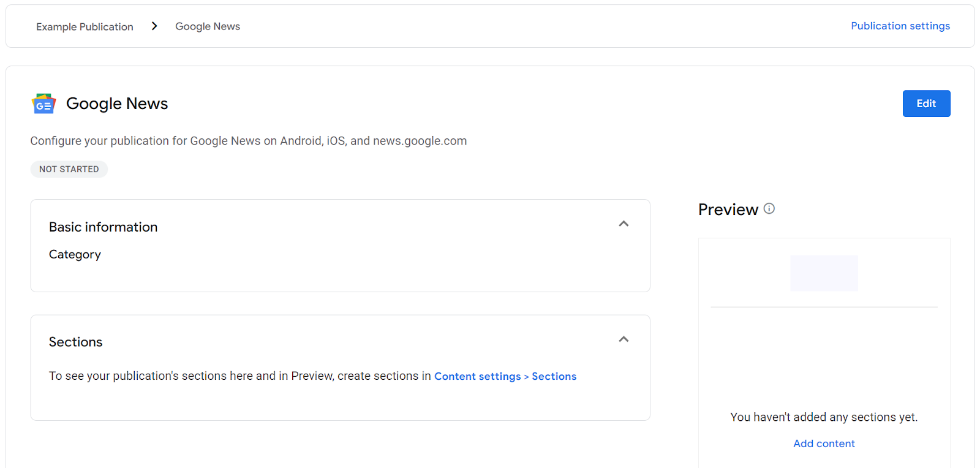Click the Preview heading
Viewport: 980px width, 468px height.
pyautogui.click(x=728, y=209)
